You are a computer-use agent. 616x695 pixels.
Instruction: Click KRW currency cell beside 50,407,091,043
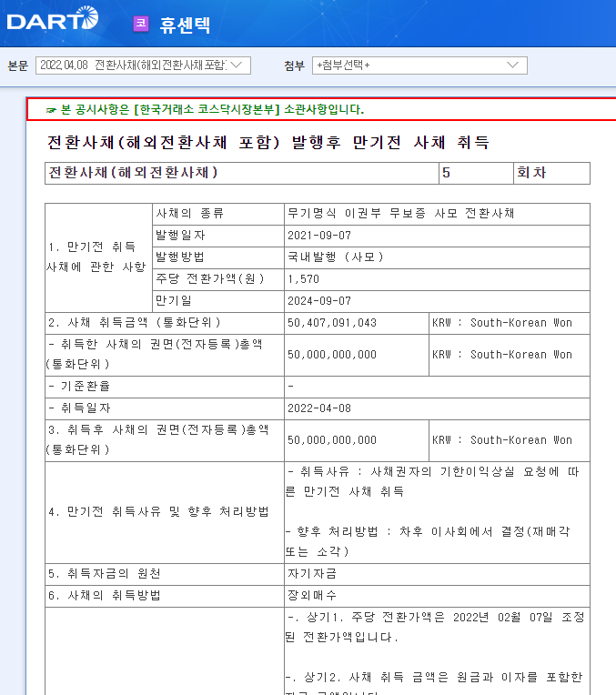coord(510,323)
